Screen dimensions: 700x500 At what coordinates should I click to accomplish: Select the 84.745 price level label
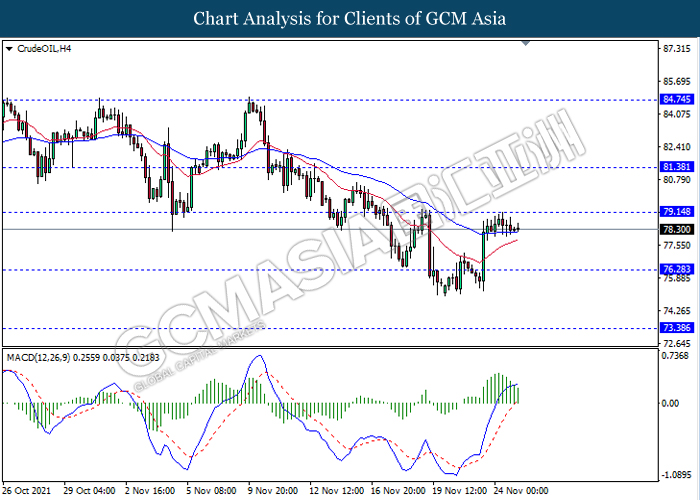coord(677,99)
